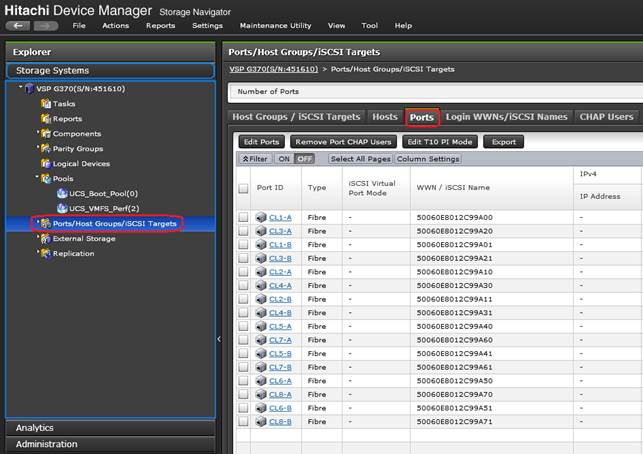Click the Column Settings button
The width and height of the screenshot is (643, 454).
[428, 159]
